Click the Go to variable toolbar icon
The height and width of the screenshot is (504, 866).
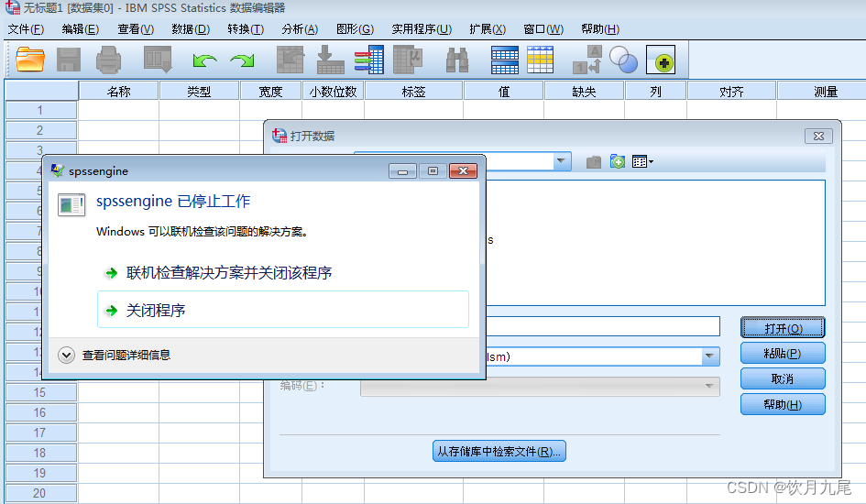pyautogui.click(x=330, y=59)
